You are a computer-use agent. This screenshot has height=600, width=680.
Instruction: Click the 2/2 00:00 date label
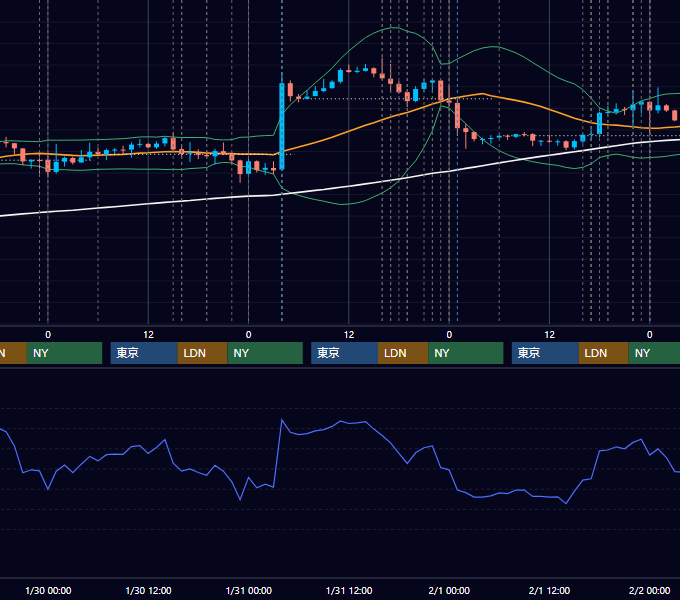pyautogui.click(x=650, y=590)
